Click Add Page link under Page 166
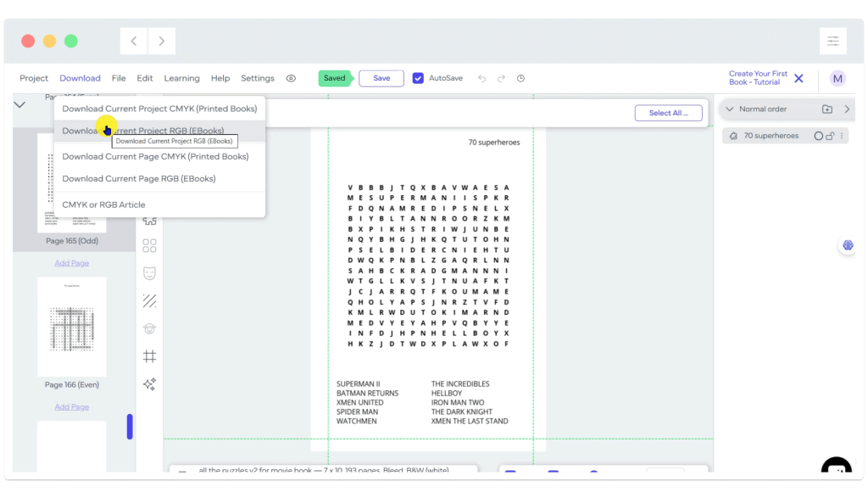Screen dimensions: 868x498 click(x=71, y=407)
